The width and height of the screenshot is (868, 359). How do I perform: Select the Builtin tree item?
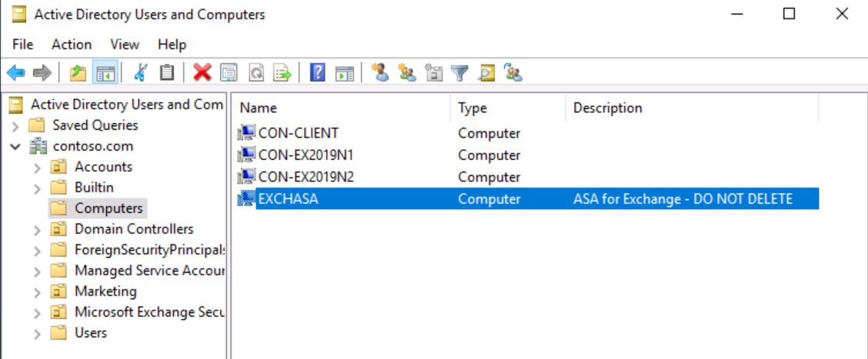pos(94,188)
